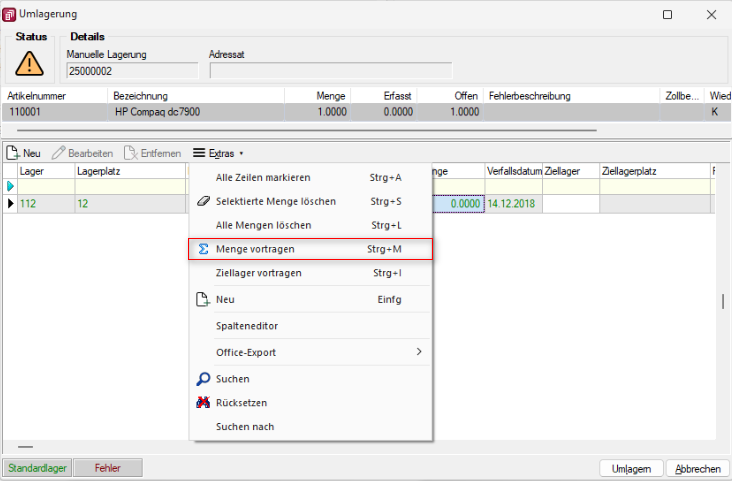Click the Neu document icon in toolbar
The image size is (732, 481).
click(x=13, y=153)
